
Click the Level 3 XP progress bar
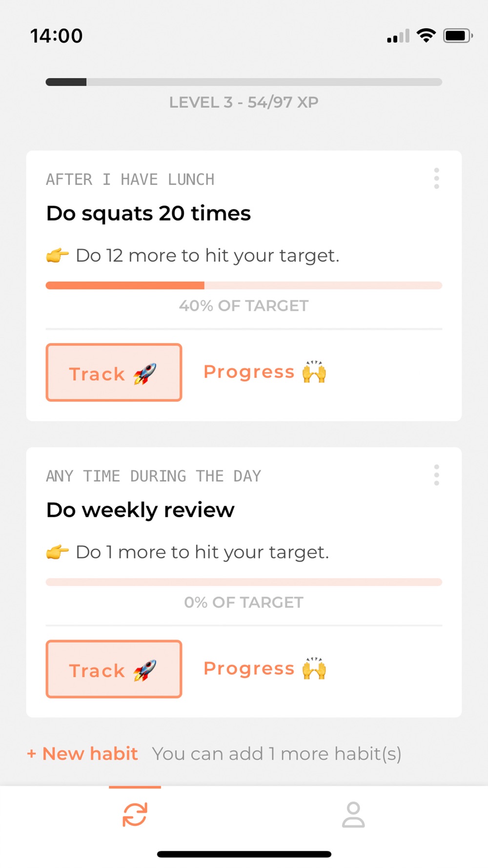point(244,82)
